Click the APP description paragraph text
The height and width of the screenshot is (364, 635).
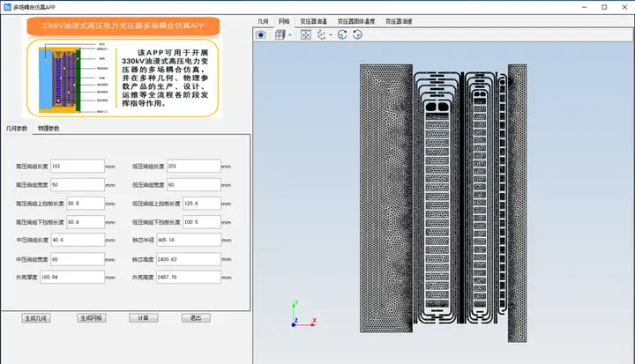(x=165, y=78)
